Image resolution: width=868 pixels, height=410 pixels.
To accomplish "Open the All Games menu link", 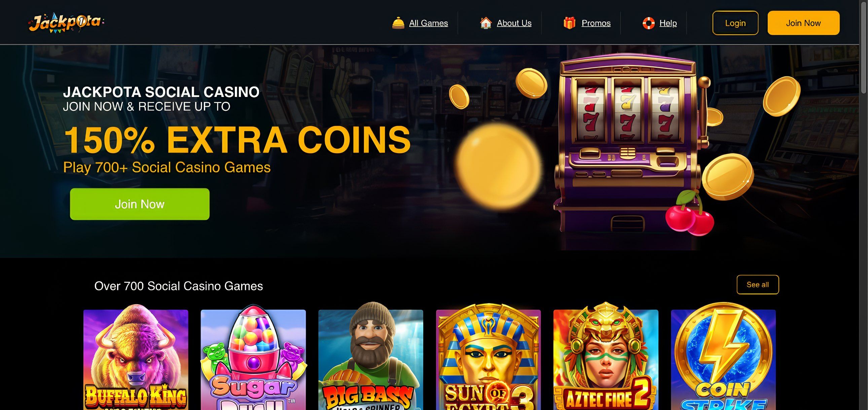I will tap(428, 23).
